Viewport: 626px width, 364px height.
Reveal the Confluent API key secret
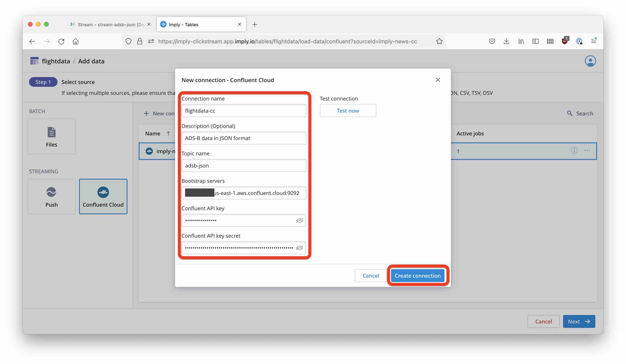pyautogui.click(x=299, y=248)
